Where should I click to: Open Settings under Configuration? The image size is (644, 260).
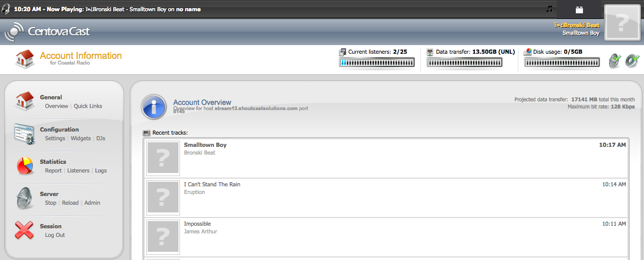pos(55,138)
